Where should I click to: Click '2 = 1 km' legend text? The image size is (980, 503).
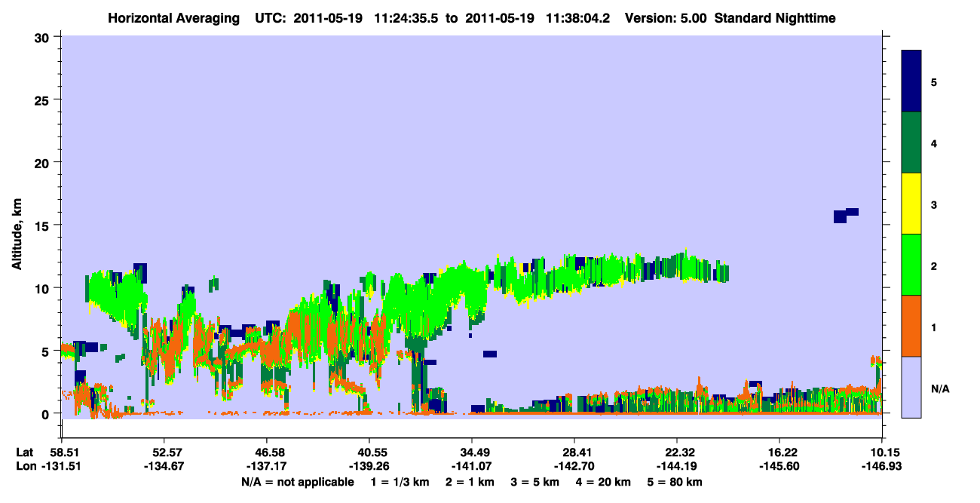470,482
